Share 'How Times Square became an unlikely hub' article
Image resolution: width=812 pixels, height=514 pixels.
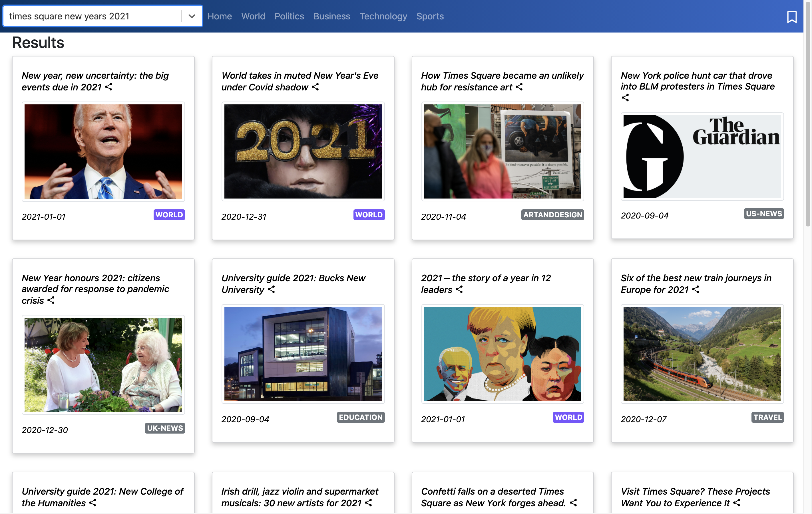(x=519, y=87)
